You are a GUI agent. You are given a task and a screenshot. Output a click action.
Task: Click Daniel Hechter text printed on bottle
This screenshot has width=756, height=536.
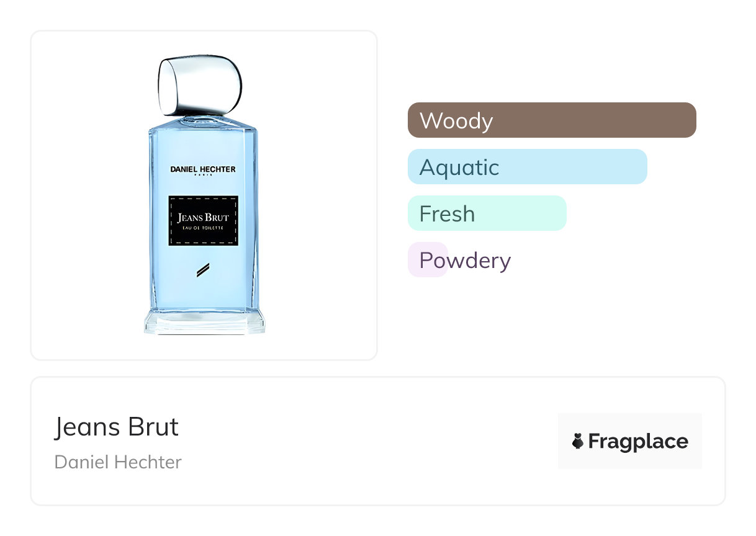tap(203, 169)
